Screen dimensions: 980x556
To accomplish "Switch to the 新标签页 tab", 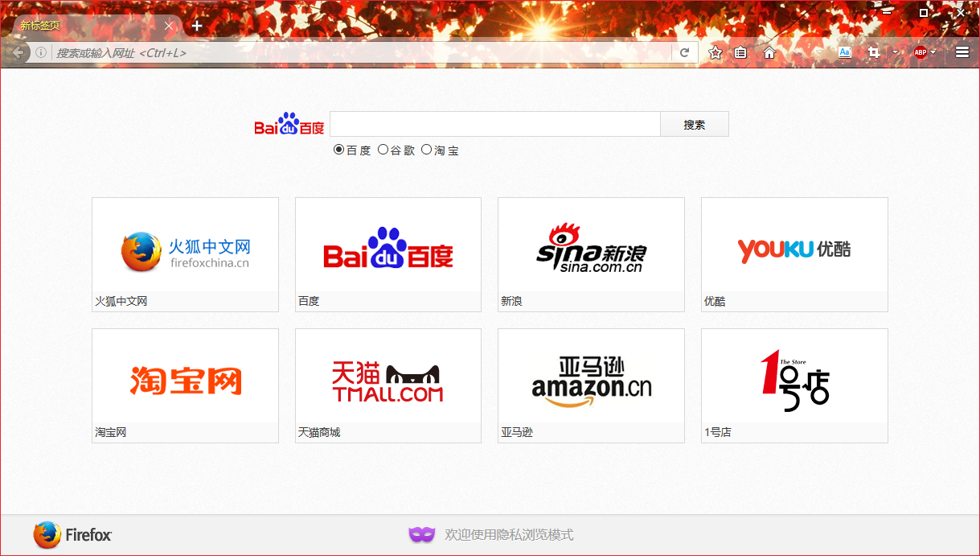I will [88, 26].
